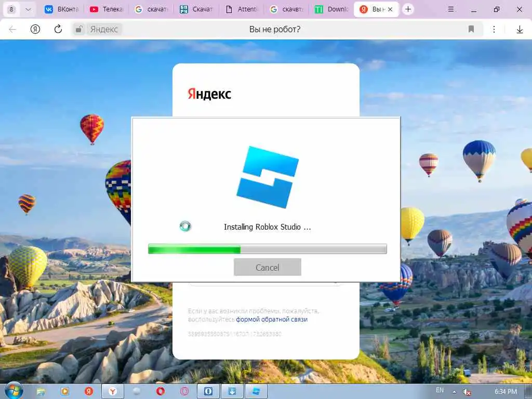Viewport: 532px width, 399px height.
Task: Launch the pink Opera GX taskbar icon
Action: click(x=184, y=391)
